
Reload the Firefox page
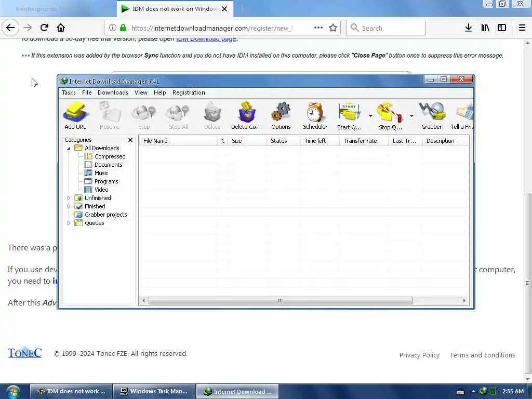tap(44, 28)
